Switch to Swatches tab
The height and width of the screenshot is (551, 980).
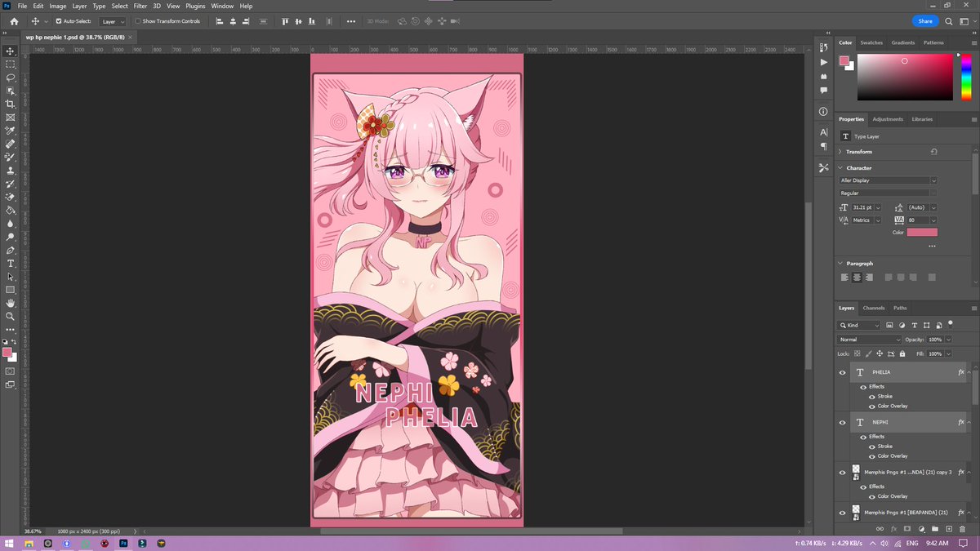[871, 42]
